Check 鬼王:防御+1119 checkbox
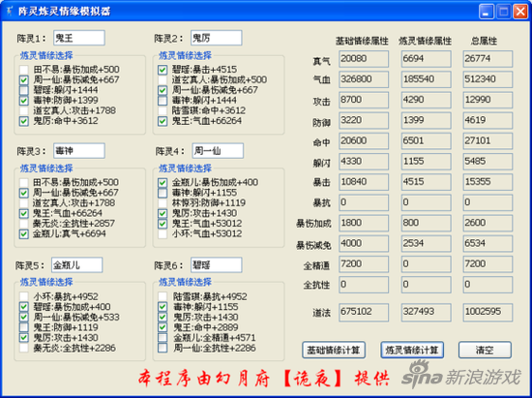The width and height of the screenshot is (532, 398). [x=24, y=327]
